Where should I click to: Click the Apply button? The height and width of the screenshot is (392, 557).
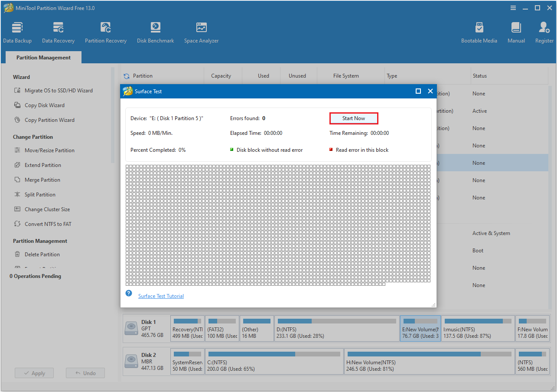click(x=34, y=372)
